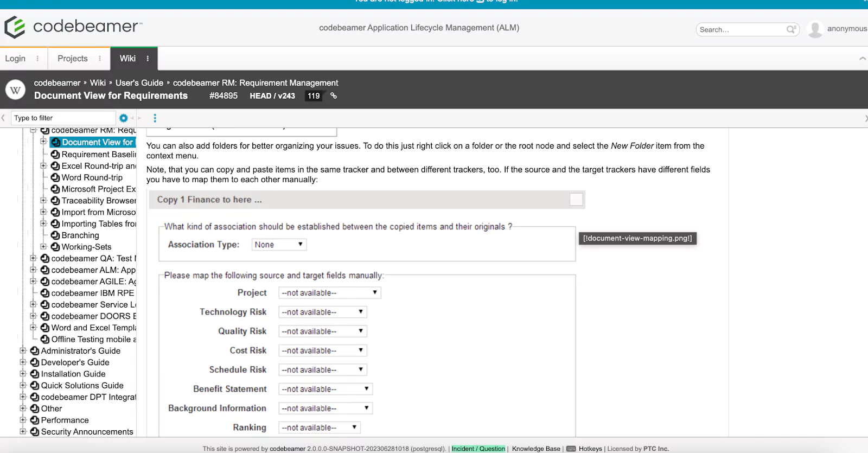The height and width of the screenshot is (453, 868).
Task: Click the search magnifier icon
Action: pyautogui.click(x=792, y=29)
